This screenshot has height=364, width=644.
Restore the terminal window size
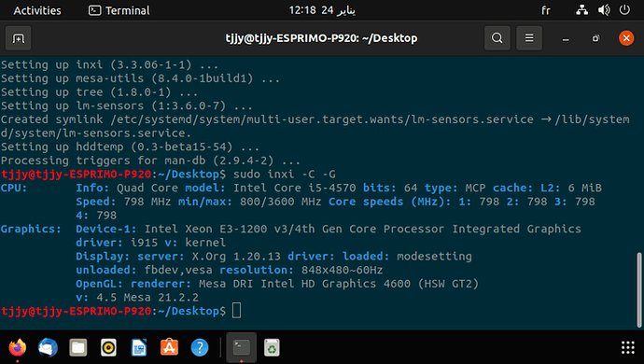(595, 38)
